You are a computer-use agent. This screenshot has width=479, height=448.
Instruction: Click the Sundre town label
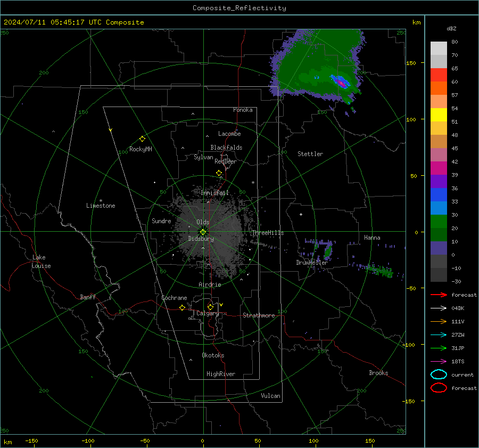point(161,221)
